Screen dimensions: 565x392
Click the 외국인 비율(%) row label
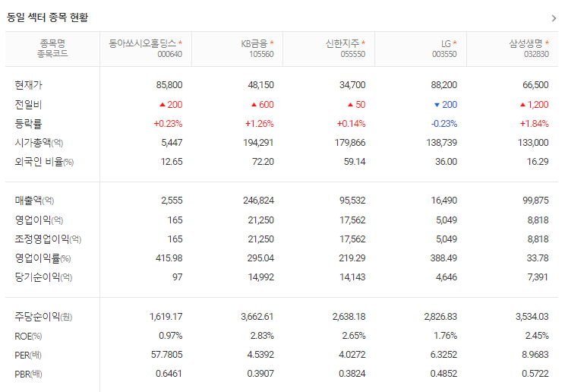(x=44, y=162)
